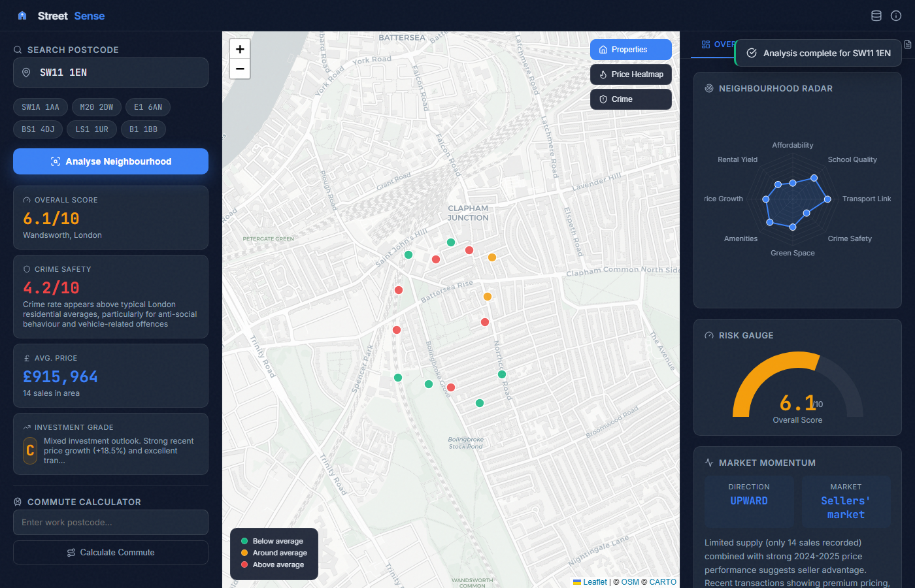
Task: Select the gauge icon on Risk Gauge panel
Action: pyautogui.click(x=708, y=335)
